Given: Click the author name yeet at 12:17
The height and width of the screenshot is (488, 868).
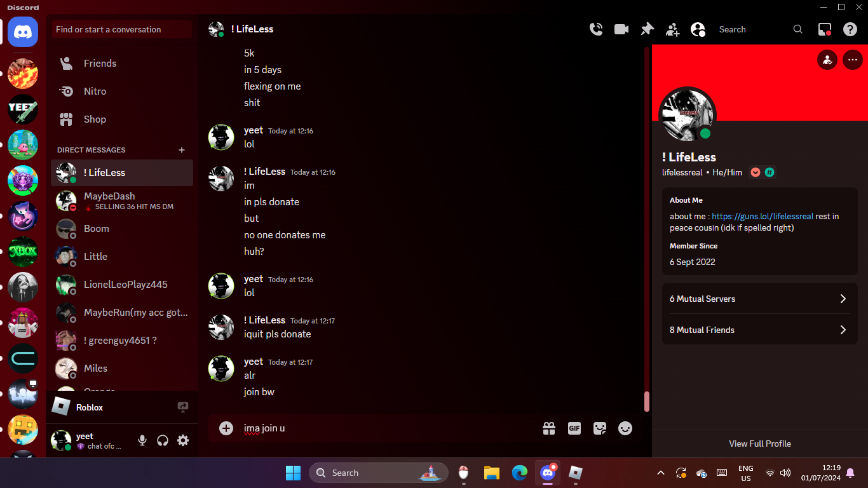Looking at the screenshot, I should (254, 362).
